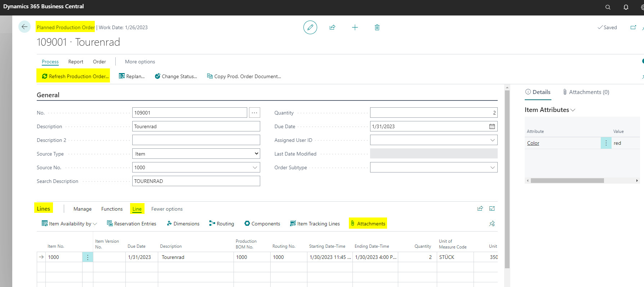Open the Functions menu in Lines

coord(112,209)
